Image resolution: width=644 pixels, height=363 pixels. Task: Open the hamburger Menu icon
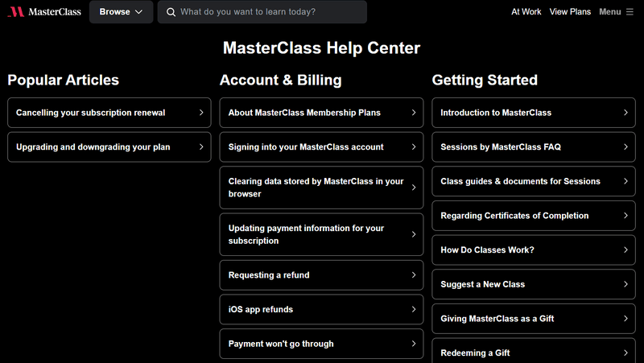click(x=630, y=12)
